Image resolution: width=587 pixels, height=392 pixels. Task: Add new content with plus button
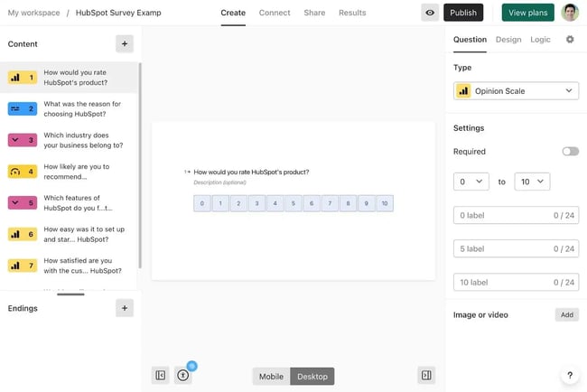[x=125, y=43]
